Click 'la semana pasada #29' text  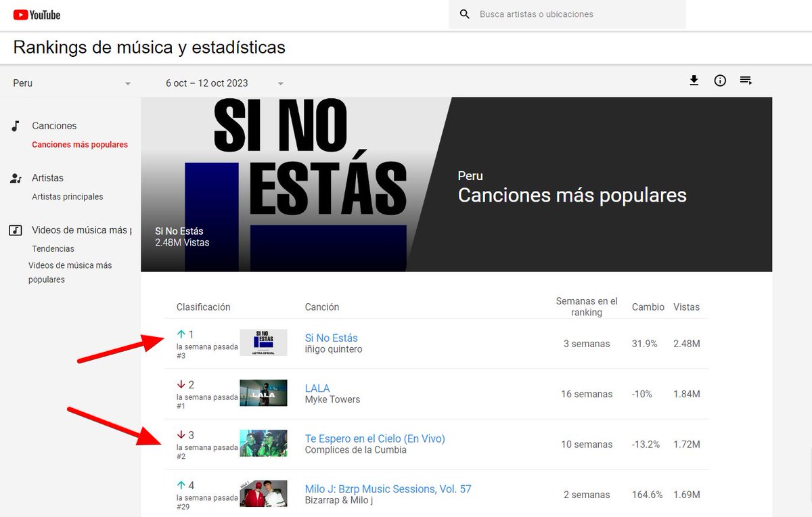(x=207, y=502)
